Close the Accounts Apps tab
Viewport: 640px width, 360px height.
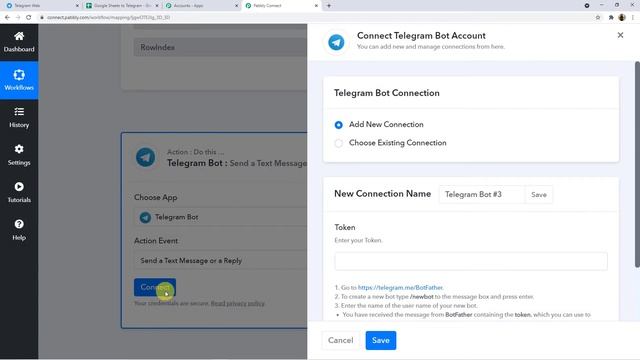pos(236,6)
